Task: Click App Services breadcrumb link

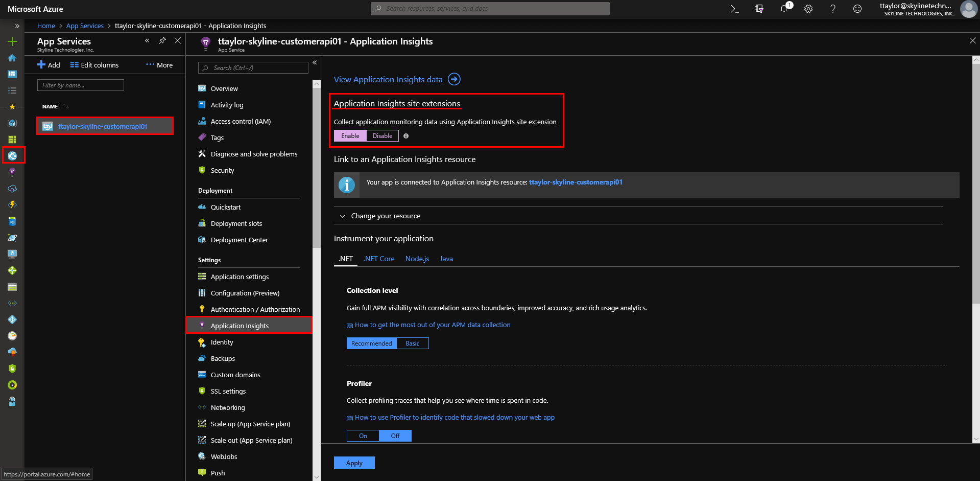Action: 85,26
